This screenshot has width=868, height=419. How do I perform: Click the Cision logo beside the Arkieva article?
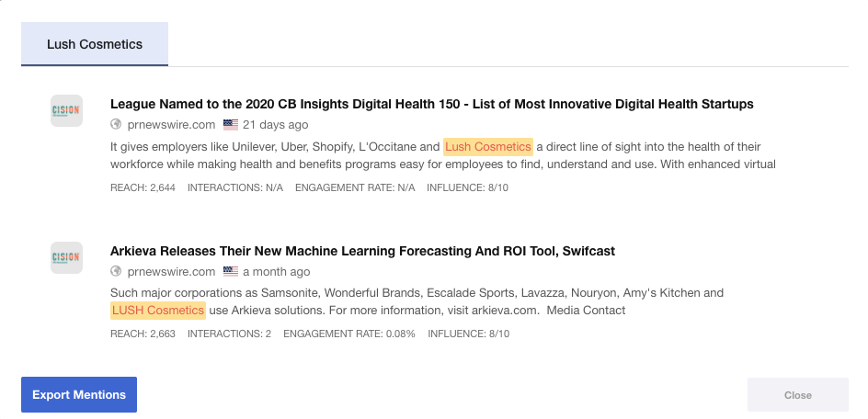[66, 258]
